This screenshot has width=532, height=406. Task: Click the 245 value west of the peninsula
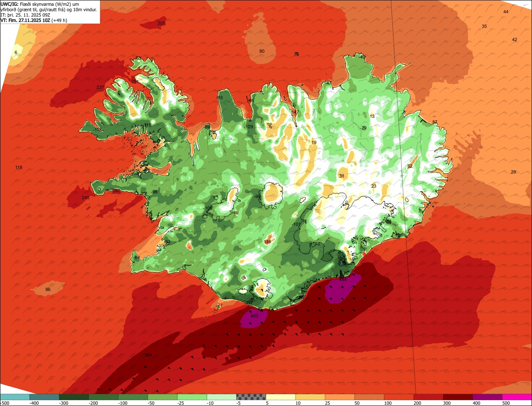[86, 198]
